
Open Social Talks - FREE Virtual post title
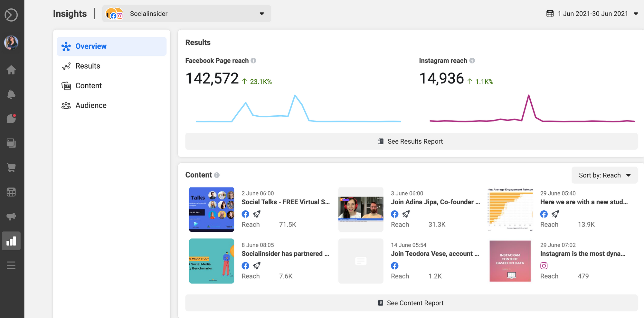286,202
